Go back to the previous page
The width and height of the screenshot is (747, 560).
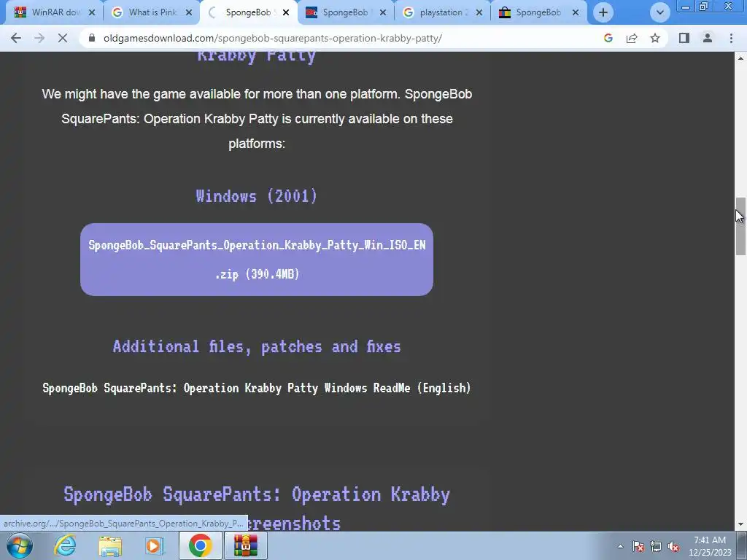point(16,38)
